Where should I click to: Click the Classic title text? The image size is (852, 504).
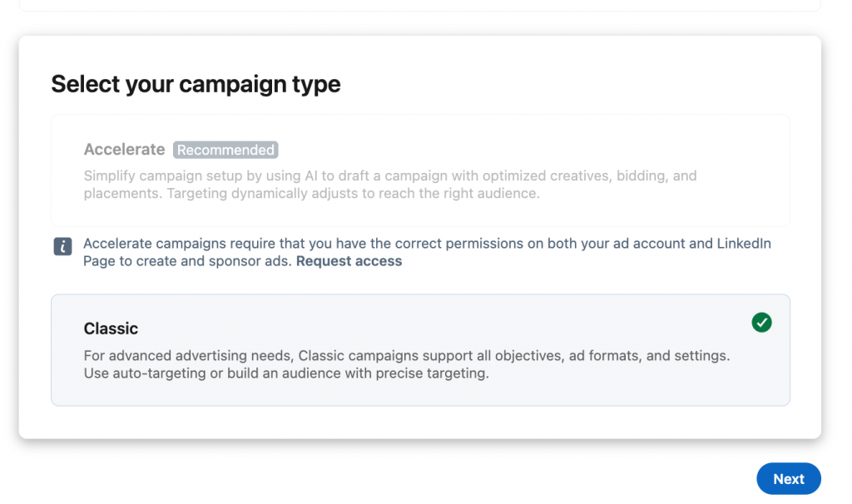111,329
